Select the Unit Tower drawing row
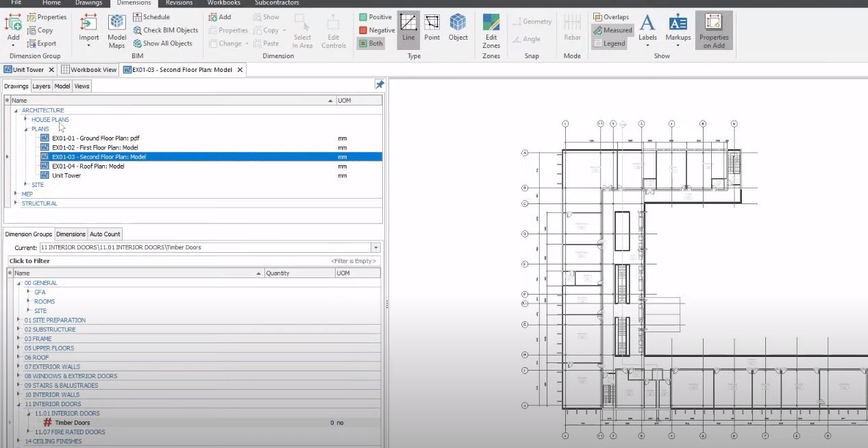The height and width of the screenshot is (448, 868). pyautogui.click(x=66, y=175)
